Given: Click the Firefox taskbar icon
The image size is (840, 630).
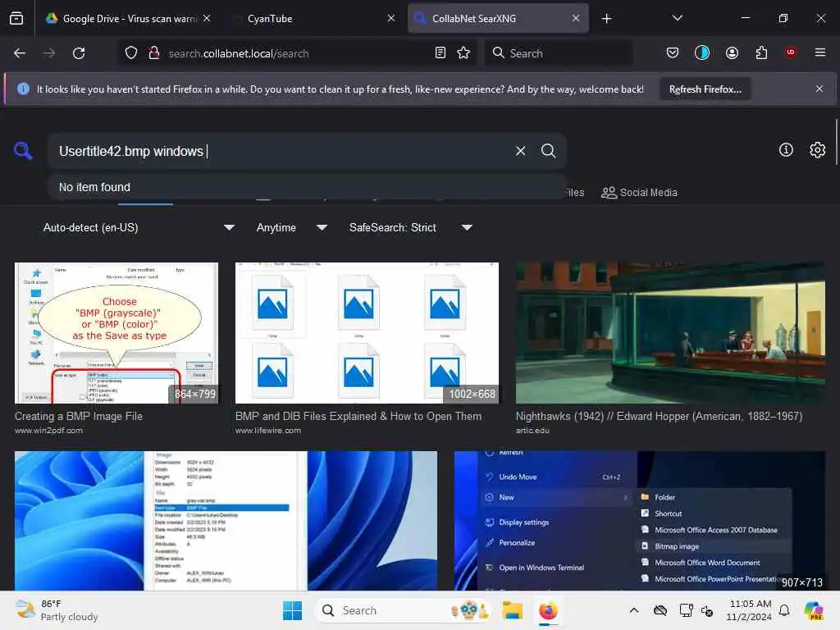Looking at the screenshot, I should point(548,610).
